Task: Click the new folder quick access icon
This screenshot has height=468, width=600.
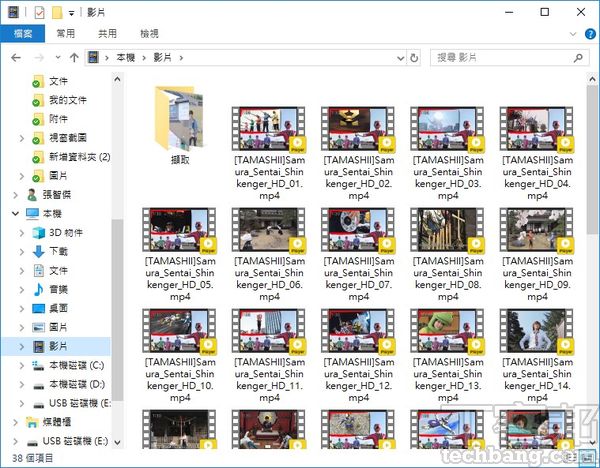Action: pos(57,13)
